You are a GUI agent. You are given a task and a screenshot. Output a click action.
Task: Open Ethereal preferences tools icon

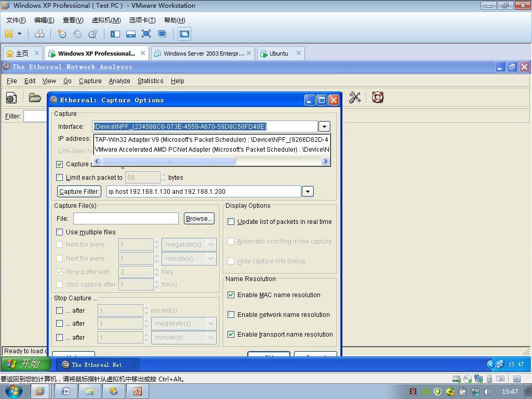click(354, 97)
